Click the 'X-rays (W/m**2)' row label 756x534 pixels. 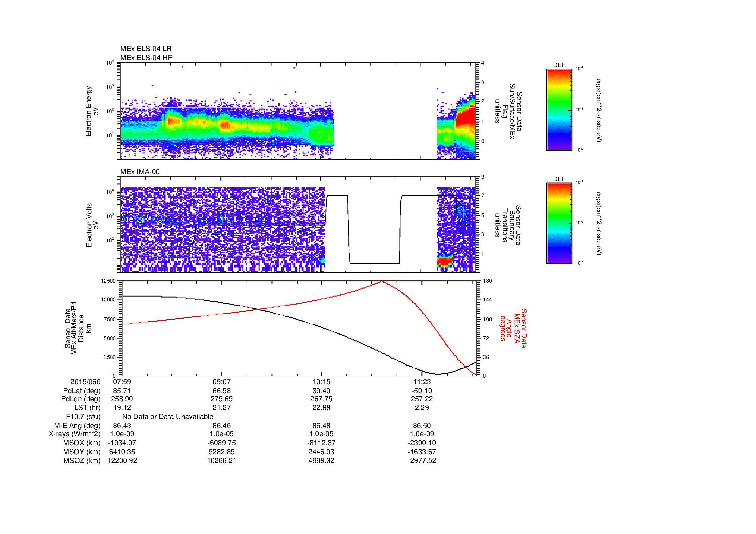click(x=74, y=434)
